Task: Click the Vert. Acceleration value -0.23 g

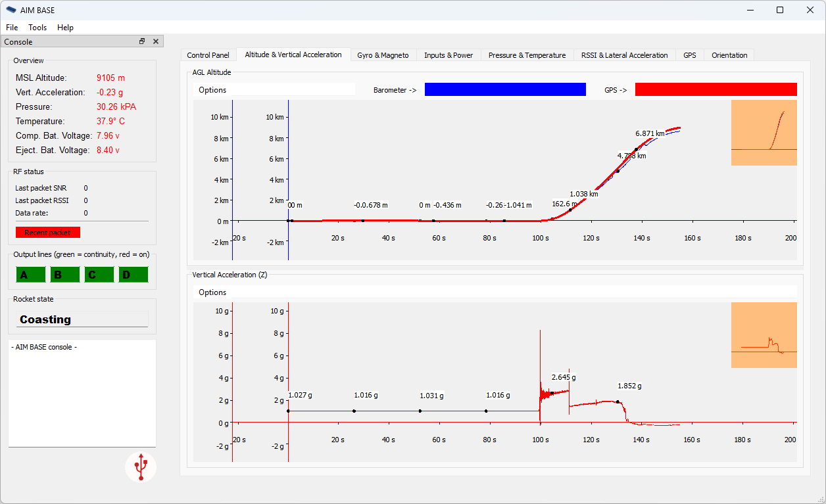Action: point(110,92)
